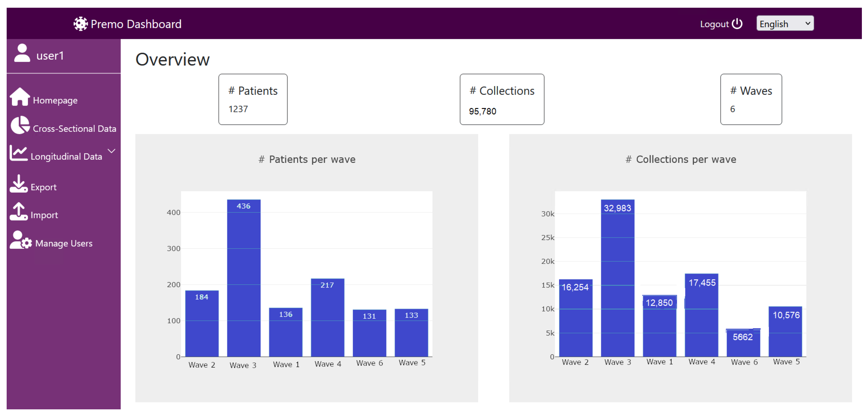This screenshot has width=868, height=416.
Task: Click the Longitudinal Data line chart icon
Action: click(19, 153)
